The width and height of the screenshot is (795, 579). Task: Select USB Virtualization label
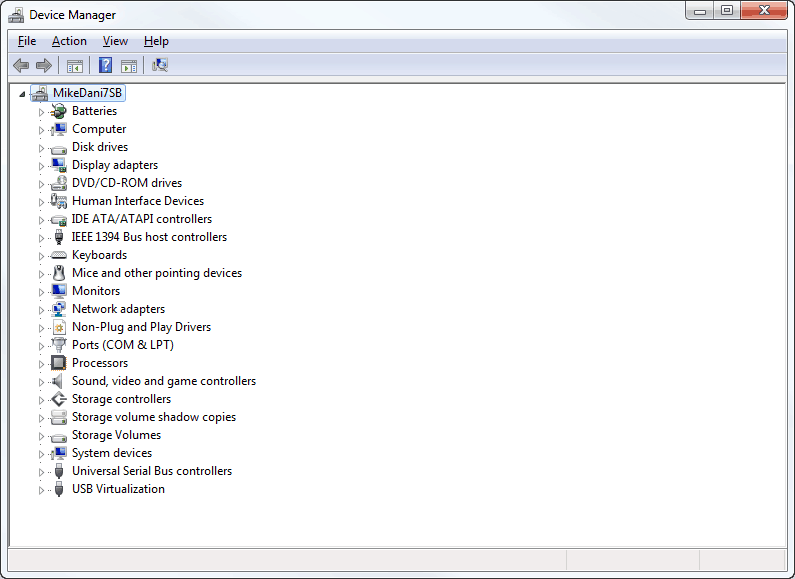pyautogui.click(x=118, y=489)
